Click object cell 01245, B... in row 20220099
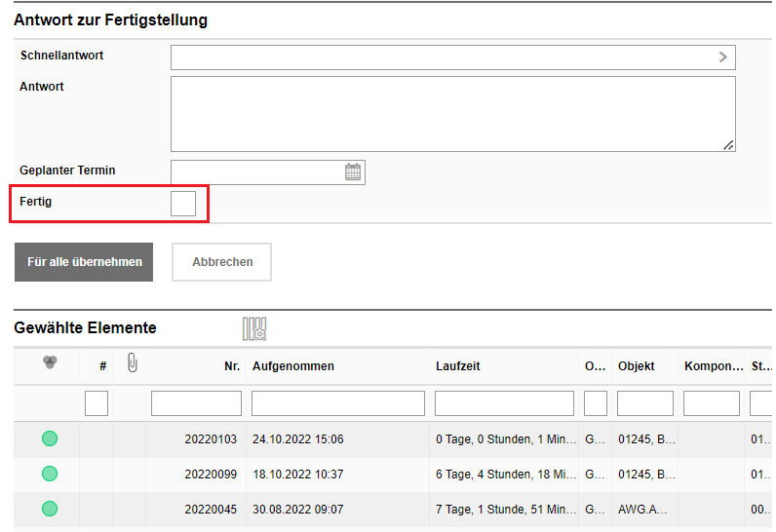The width and height of the screenshot is (776, 532). (646, 475)
